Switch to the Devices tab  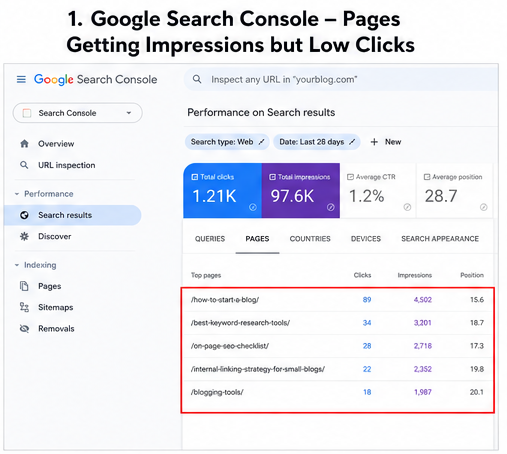click(366, 239)
